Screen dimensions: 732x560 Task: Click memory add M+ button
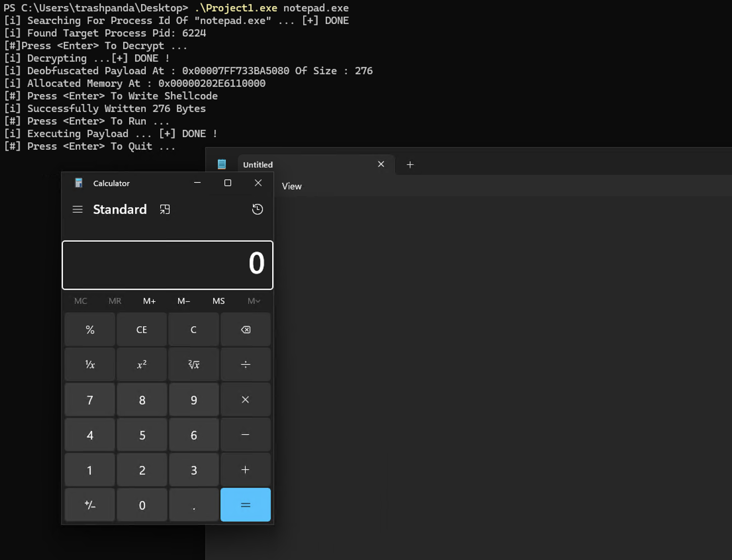[149, 301]
